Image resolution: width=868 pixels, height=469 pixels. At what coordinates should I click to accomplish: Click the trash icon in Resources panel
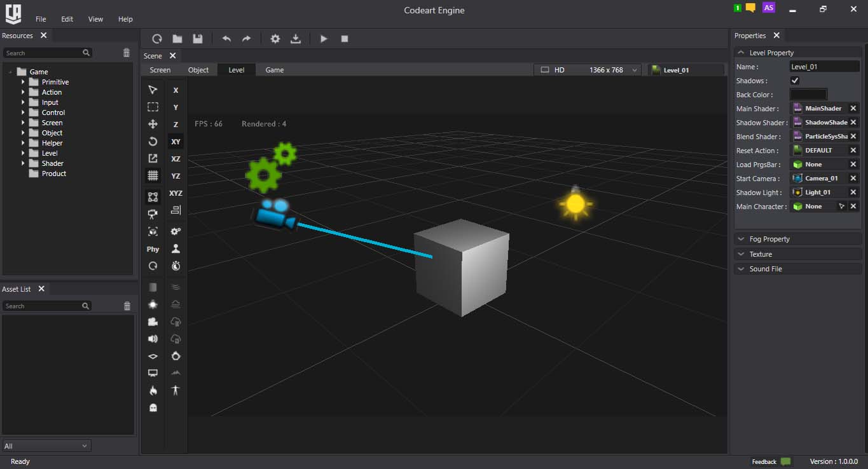[x=127, y=53]
